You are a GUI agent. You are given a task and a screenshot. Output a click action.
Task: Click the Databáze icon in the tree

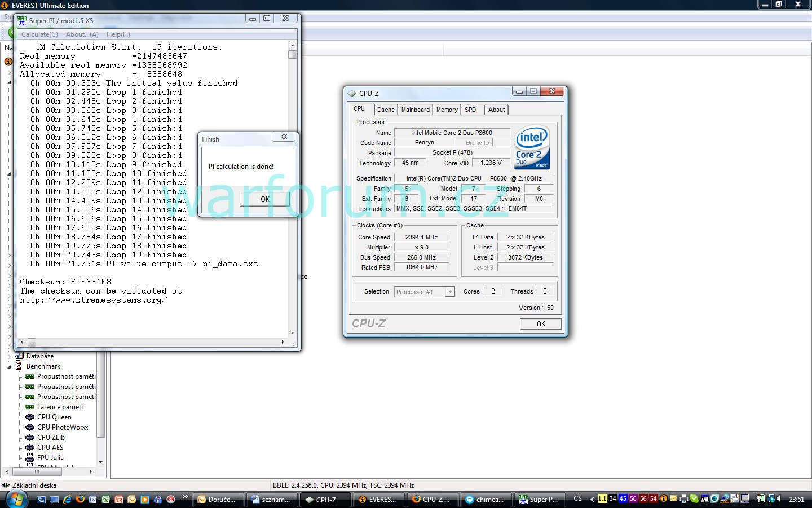19,356
